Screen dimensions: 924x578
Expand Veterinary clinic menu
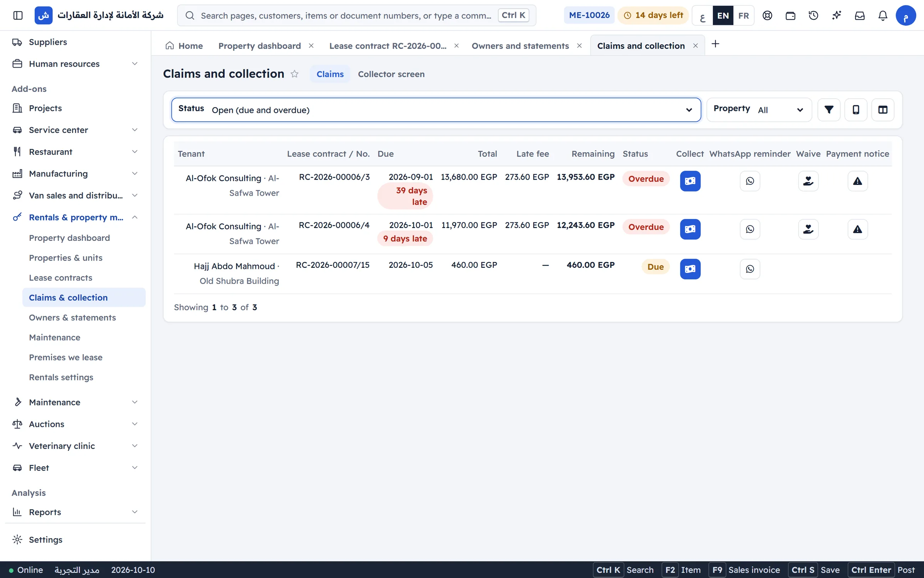[x=75, y=446]
